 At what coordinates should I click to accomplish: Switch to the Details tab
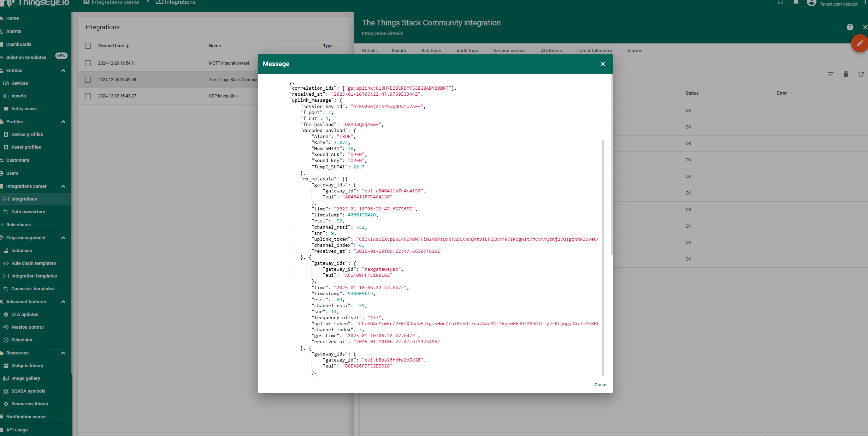coord(369,51)
